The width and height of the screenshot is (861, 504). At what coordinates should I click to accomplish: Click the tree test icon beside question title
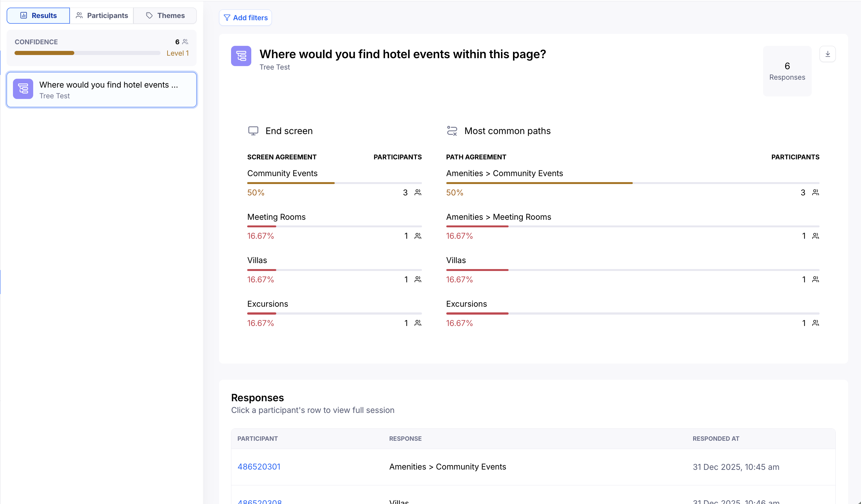[241, 56]
